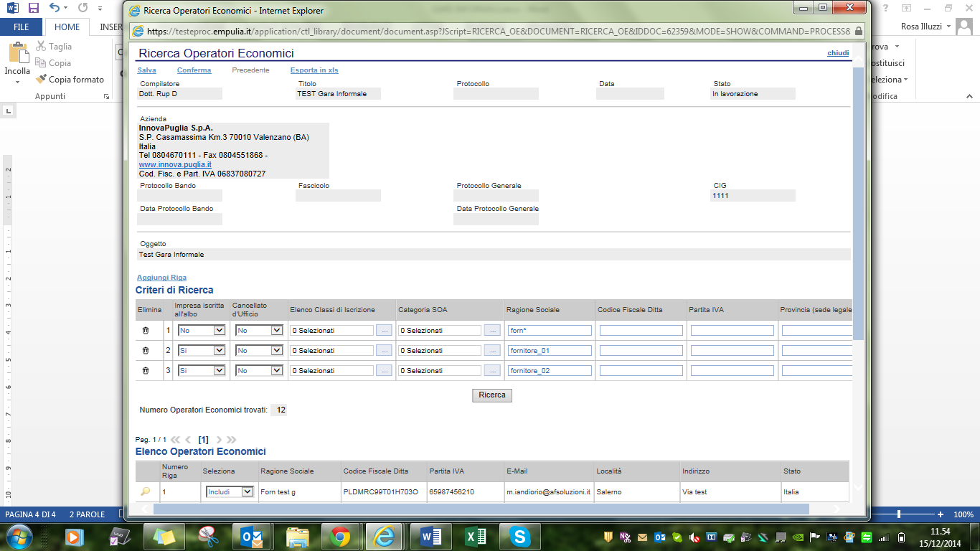
Task: Expand the Incolla paste options arrow
Action: click(x=17, y=82)
